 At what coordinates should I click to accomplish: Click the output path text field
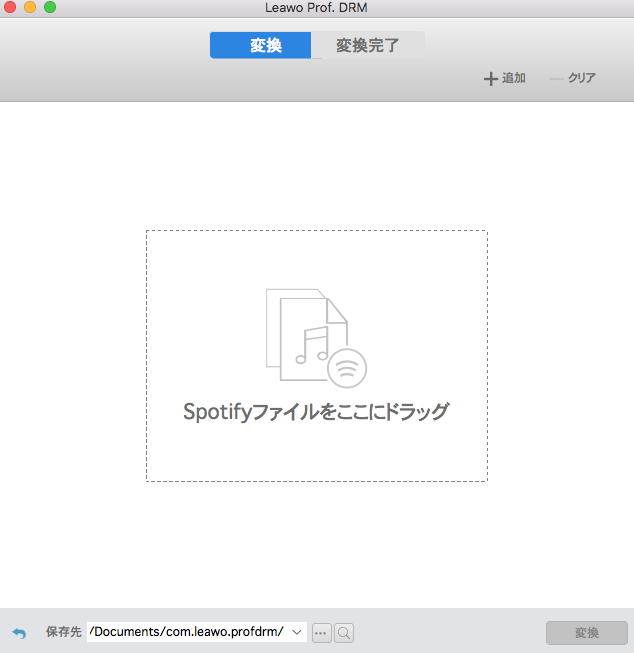187,632
